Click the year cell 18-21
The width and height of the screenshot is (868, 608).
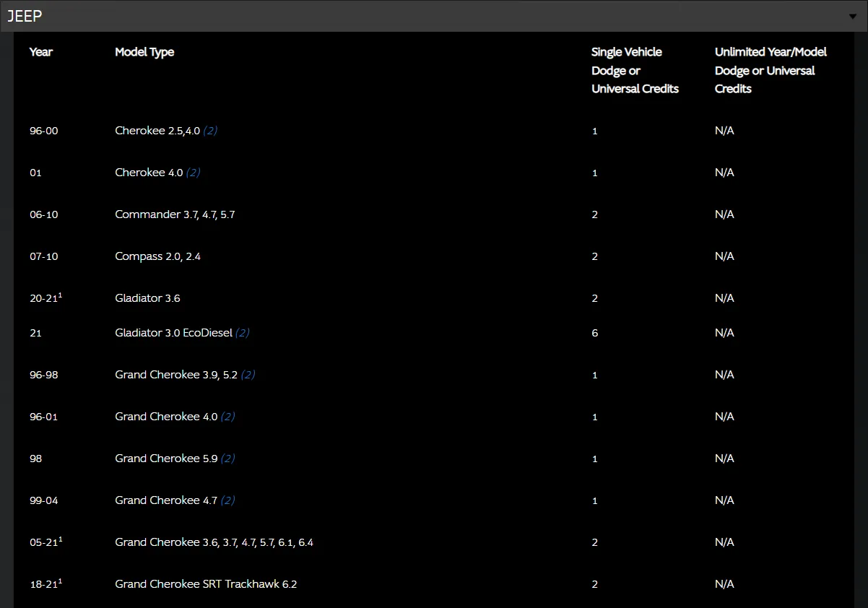(45, 584)
